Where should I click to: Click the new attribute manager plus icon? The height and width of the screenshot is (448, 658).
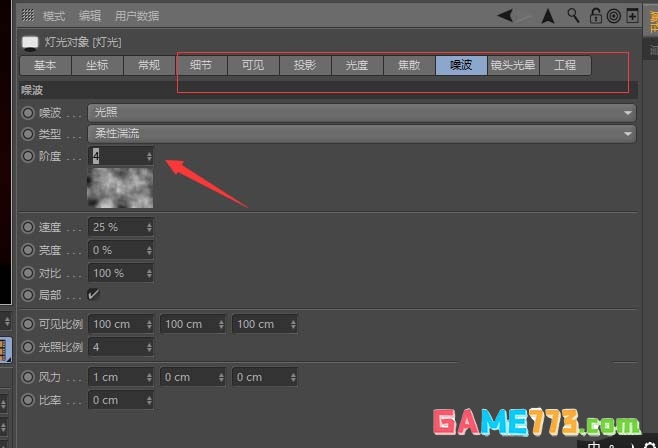coord(631,16)
